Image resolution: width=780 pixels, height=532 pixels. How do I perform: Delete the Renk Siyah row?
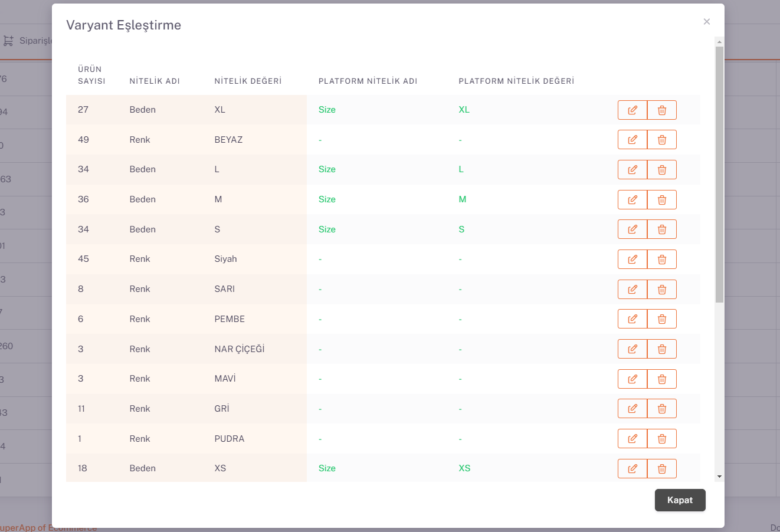pos(662,259)
